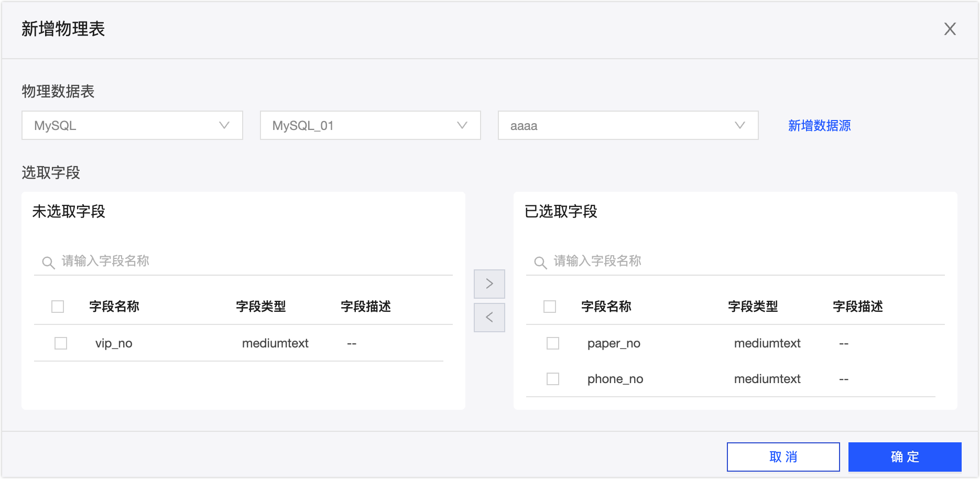Focus the 未选取字段 field name search box

pyautogui.click(x=243, y=261)
